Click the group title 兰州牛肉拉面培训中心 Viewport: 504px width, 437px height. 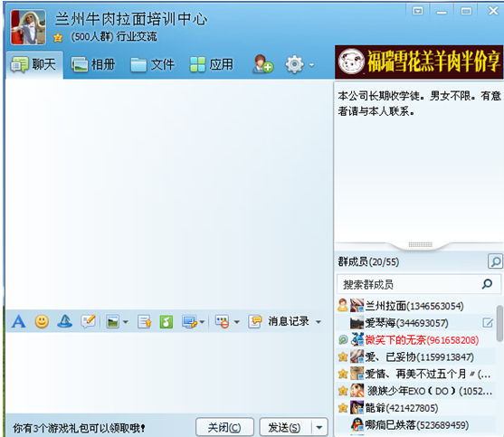(131, 19)
